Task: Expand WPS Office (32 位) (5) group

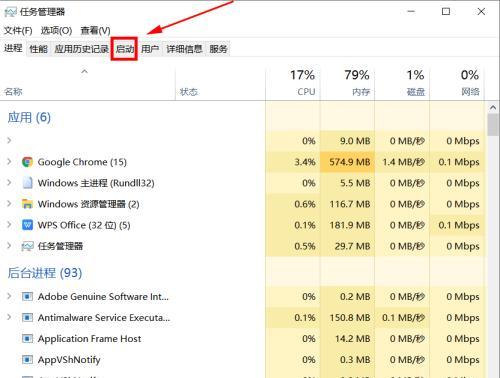Action: (9, 225)
